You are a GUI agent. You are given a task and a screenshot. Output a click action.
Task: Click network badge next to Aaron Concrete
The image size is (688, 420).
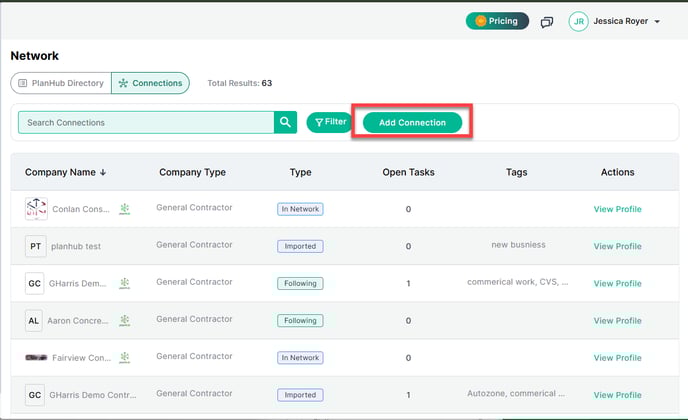(x=125, y=320)
